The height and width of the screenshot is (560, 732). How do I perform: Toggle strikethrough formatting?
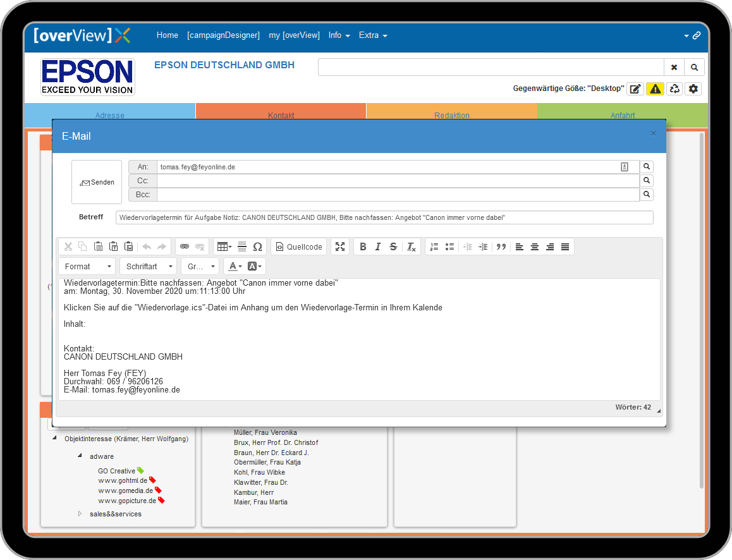(x=394, y=247)
